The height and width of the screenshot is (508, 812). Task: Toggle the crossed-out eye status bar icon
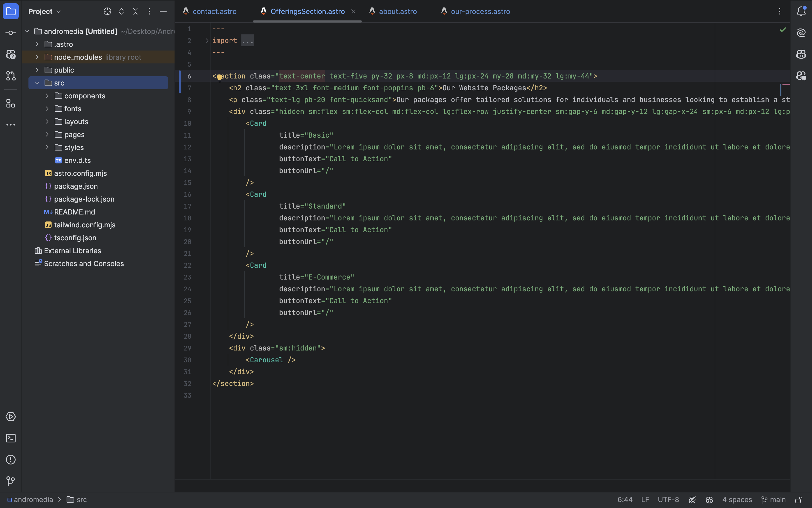pos(692,500)
